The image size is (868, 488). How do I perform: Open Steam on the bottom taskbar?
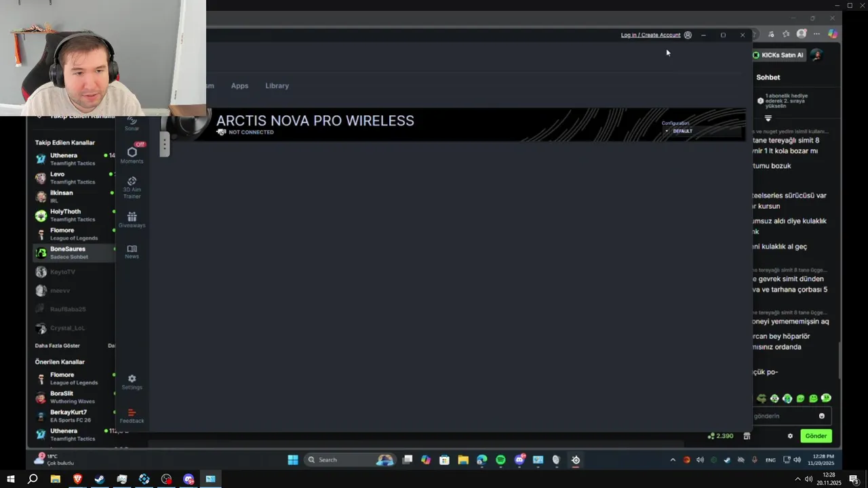(x=100, y=479)
